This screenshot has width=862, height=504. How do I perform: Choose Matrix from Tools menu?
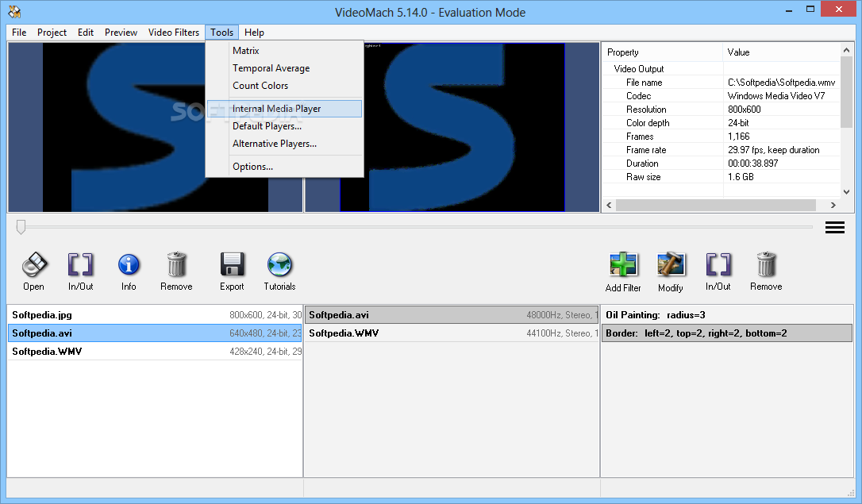[284, 51]
